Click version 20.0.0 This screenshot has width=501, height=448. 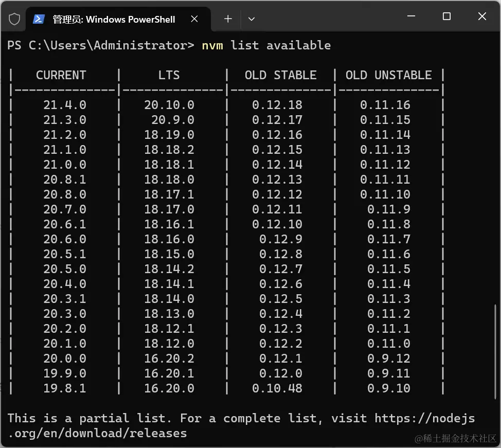pos(65,358)
